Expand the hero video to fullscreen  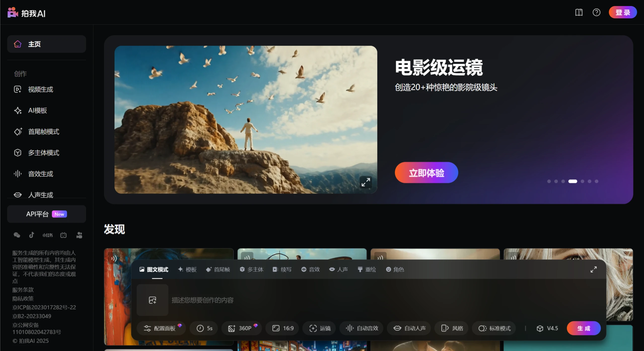[366, 182]
